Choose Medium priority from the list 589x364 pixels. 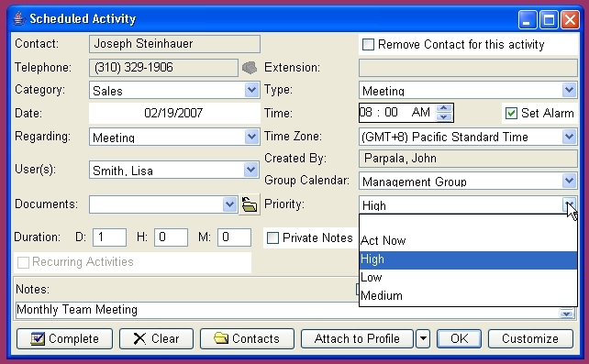(x=468, y=296)
